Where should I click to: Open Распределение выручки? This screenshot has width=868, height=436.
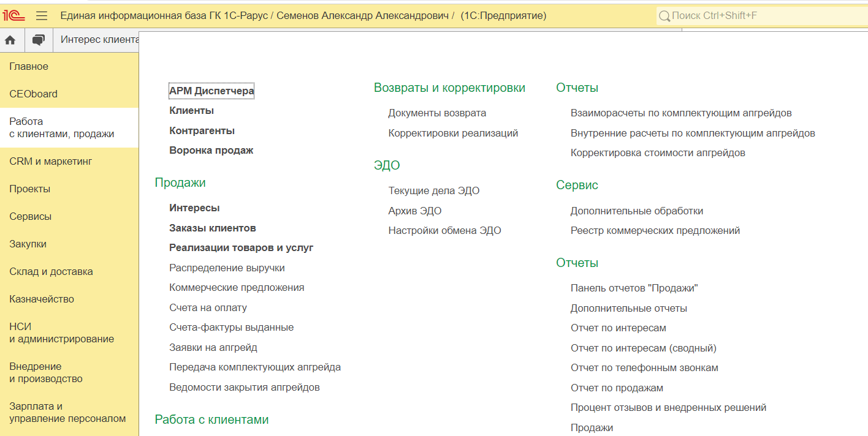(x=227, y=268)
